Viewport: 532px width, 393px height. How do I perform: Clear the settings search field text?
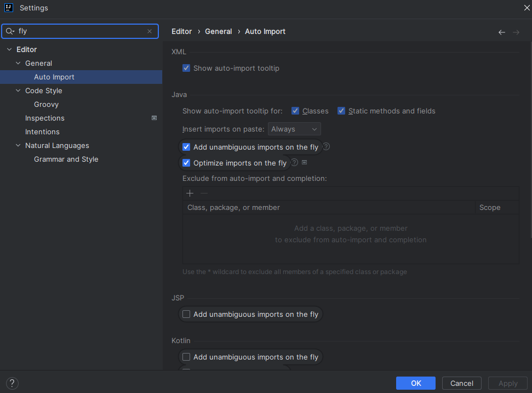click(150, 31)
